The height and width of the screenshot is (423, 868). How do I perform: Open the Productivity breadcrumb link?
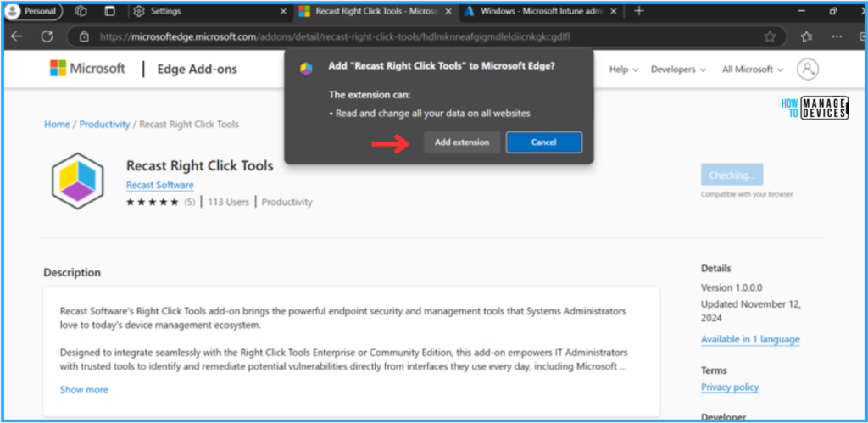[104, 124]
